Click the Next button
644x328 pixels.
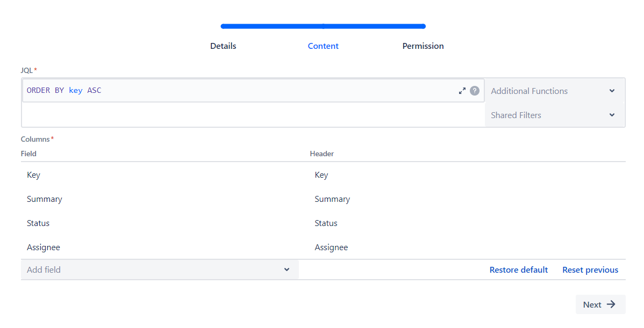pyautogui.click(x=600, y=304)
